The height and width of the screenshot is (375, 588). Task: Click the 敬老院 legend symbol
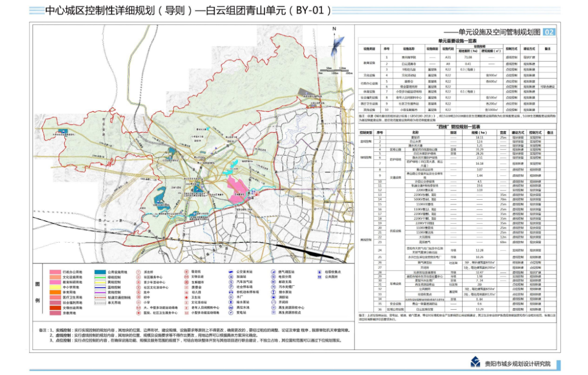coord(186,272)
